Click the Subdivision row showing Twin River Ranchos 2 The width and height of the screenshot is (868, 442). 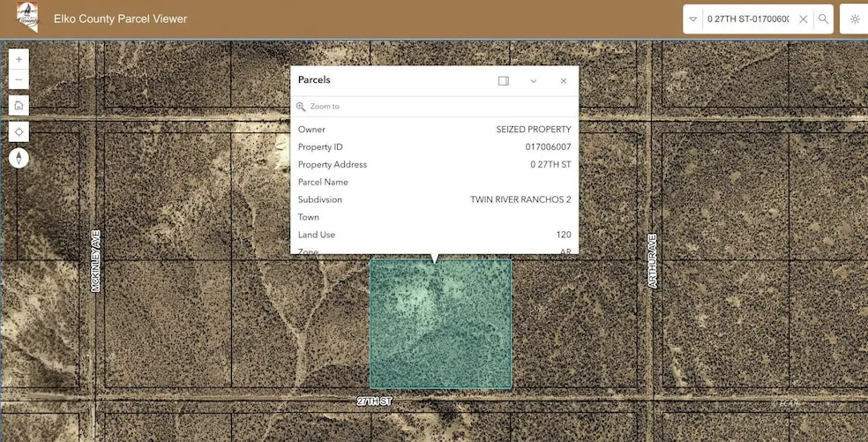(434, 199)
